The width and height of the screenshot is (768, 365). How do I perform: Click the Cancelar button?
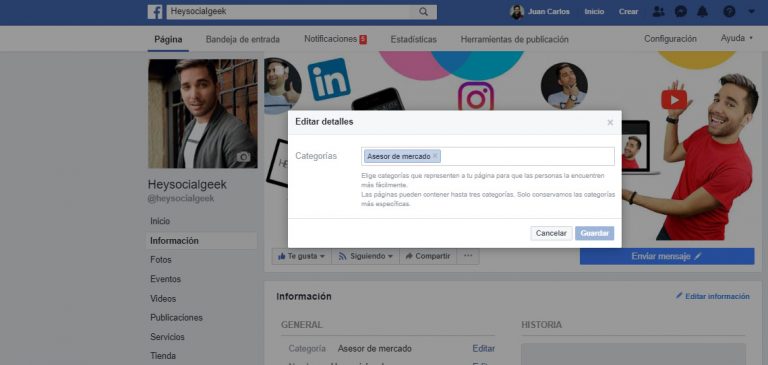[x=551, y=233]
